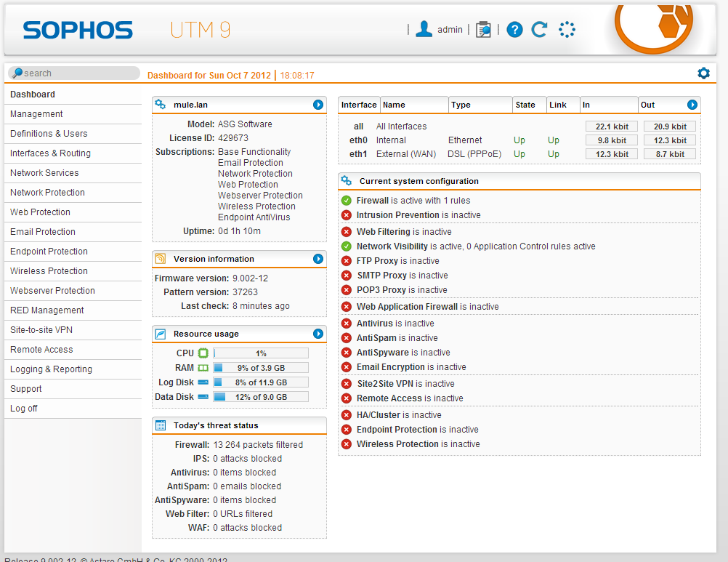The width and height of the screenshot is (728, 562).
Task: Click the RAM 9% of 3.9 GB bar
Action: (261, 368)
